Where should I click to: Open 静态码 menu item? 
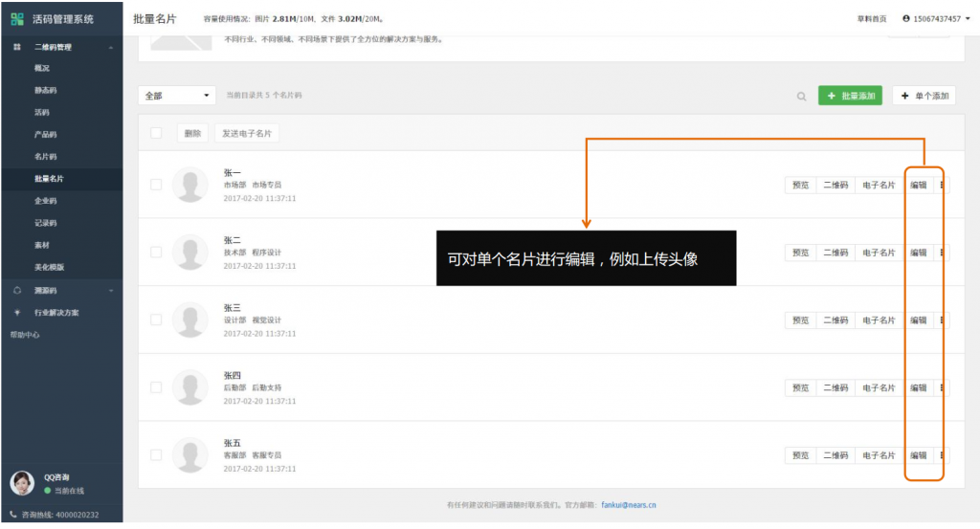[x=46, y=91]
